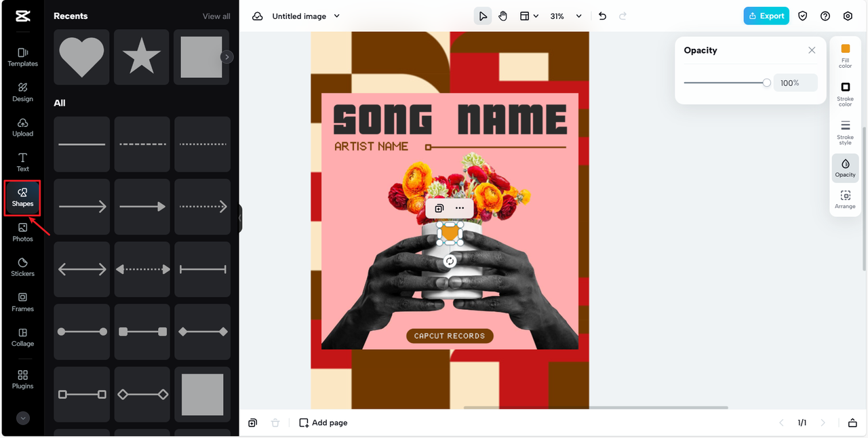
Task: Add the dashed line shape
Action: pyautogui.click(x=142, y=144)
